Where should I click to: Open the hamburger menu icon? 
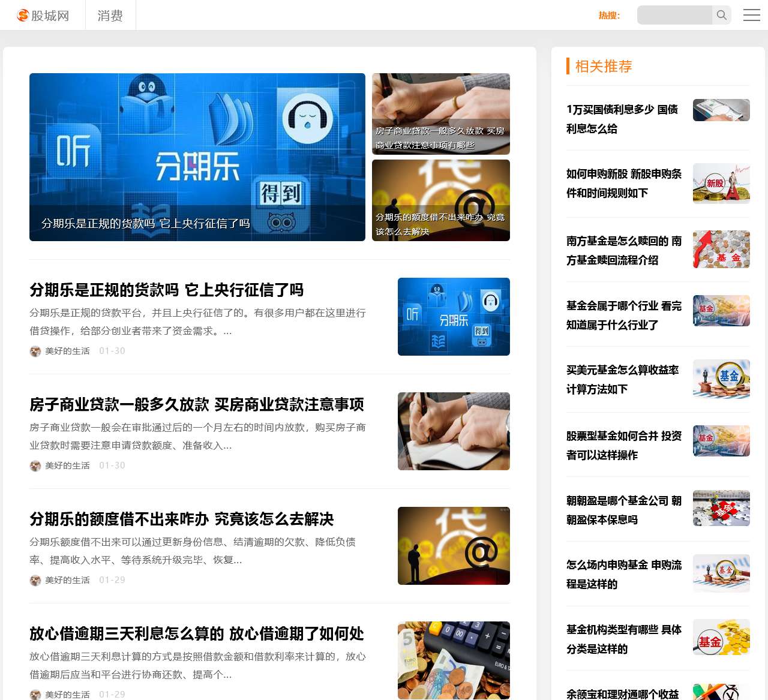tap(752, 15)
